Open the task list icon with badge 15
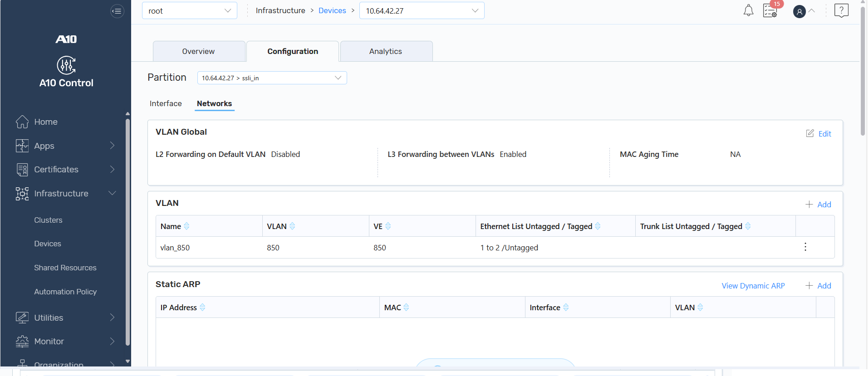 pyautogui.click(x=770, y=10)
